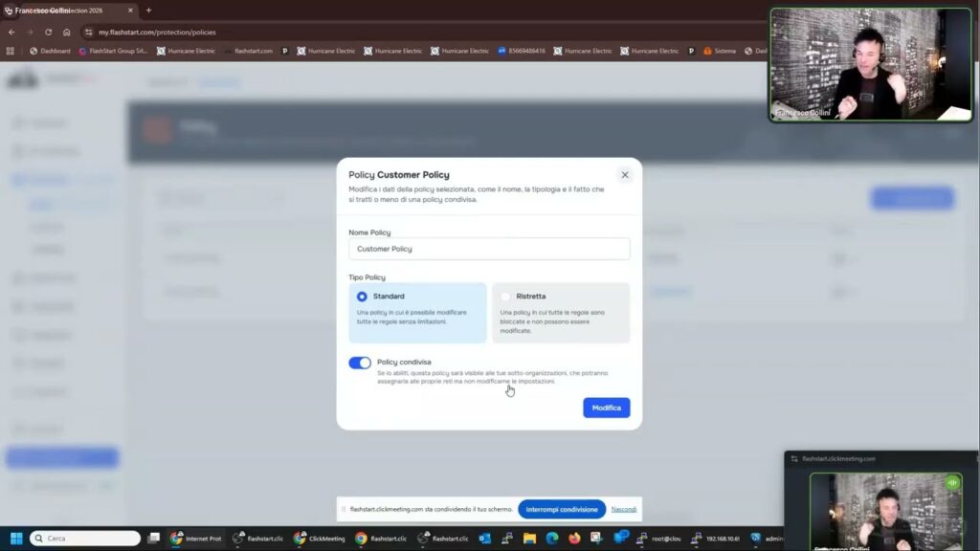Select the Ristretta policy type
Screen dimensions: 980x551
[x=561, y=313]
